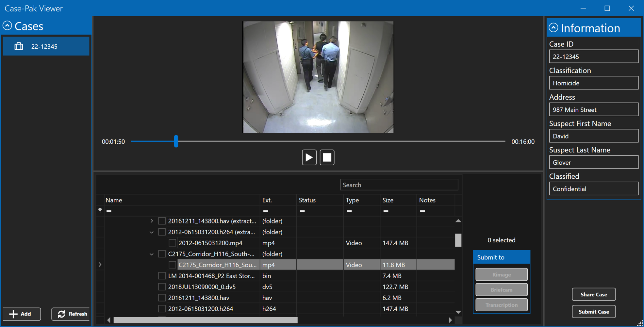Check the 20161211_143800.hav (extract... folder checkbox
644x327 pixels.
162,221
